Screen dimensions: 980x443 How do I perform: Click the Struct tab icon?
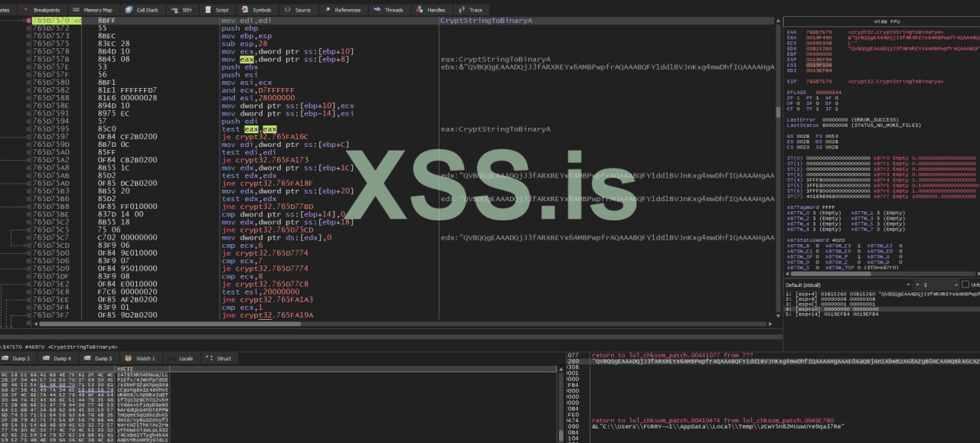(209, 358)
